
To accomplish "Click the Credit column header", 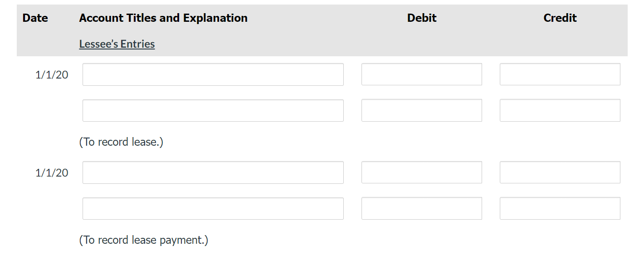I will pos(560,18).
